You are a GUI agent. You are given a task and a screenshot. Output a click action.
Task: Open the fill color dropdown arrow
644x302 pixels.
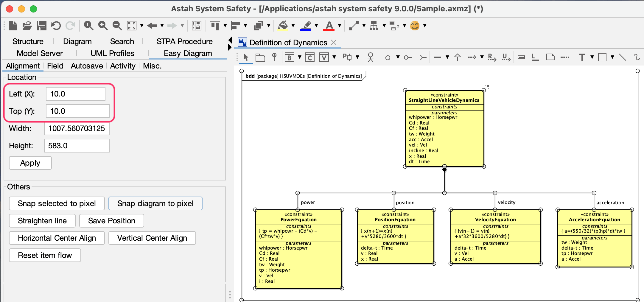coord(293,26)
